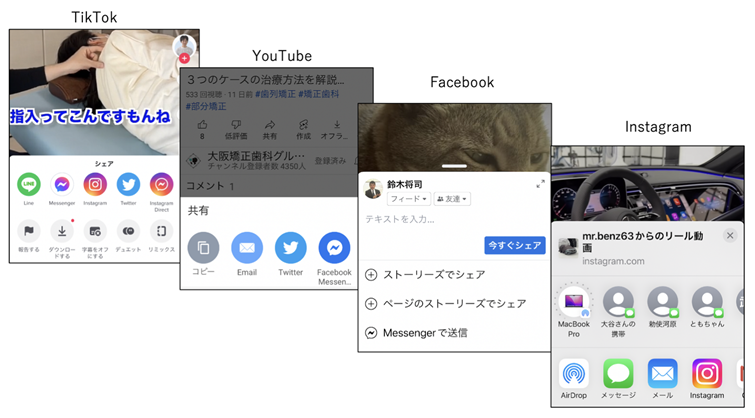This screenshot has height=418, width=755.
Task: Copy link in YouTube share panel
Action: coord(203,248)
